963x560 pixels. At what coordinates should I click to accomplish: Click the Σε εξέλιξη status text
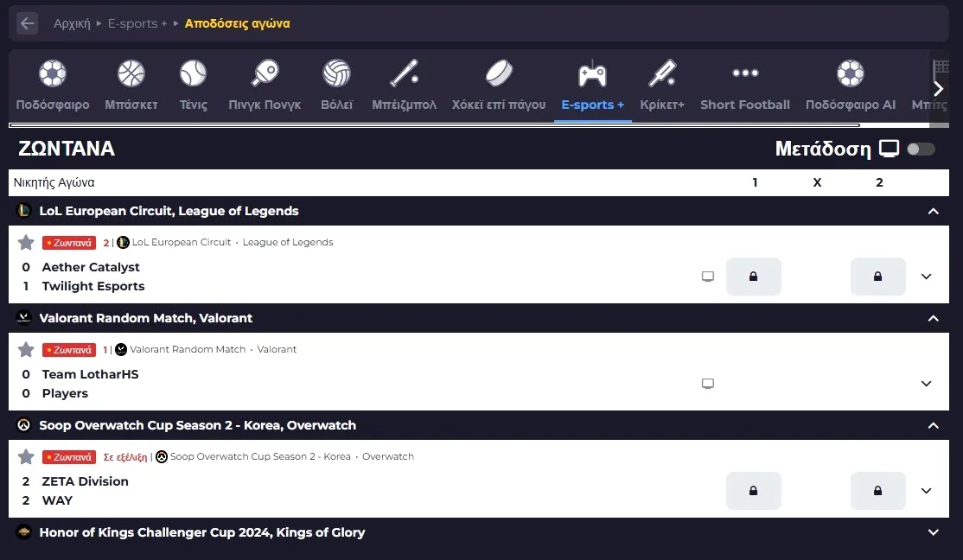125,457
